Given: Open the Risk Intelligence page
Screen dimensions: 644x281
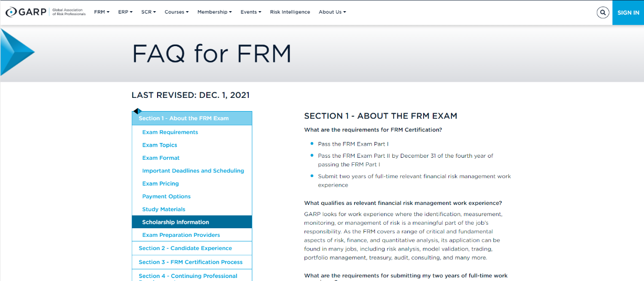Looking at the screenshot, I should click(290, 12).
